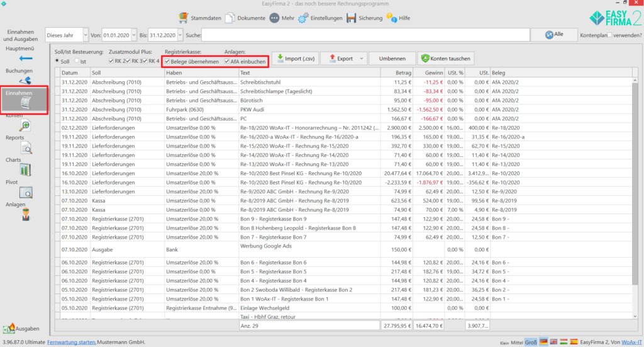Open the WoAx-IT link in status bar
This screenshot has width=644, height=347.
(631, 342)
